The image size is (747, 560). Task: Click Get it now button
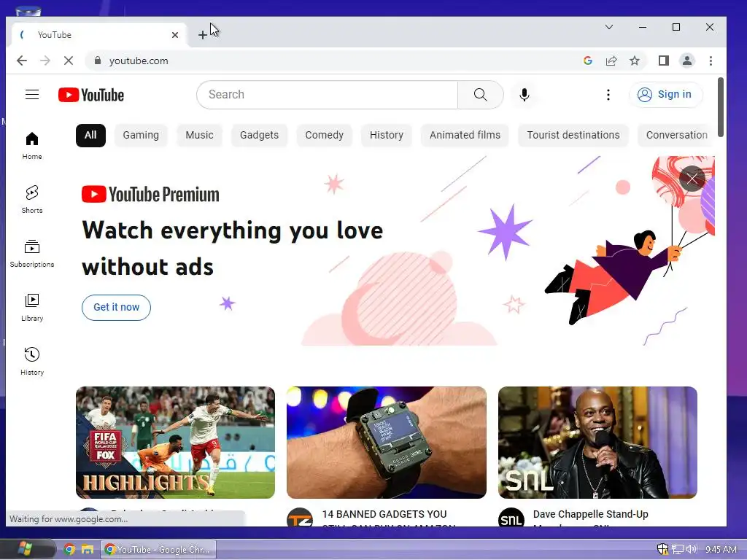click(x=116, y=308)
